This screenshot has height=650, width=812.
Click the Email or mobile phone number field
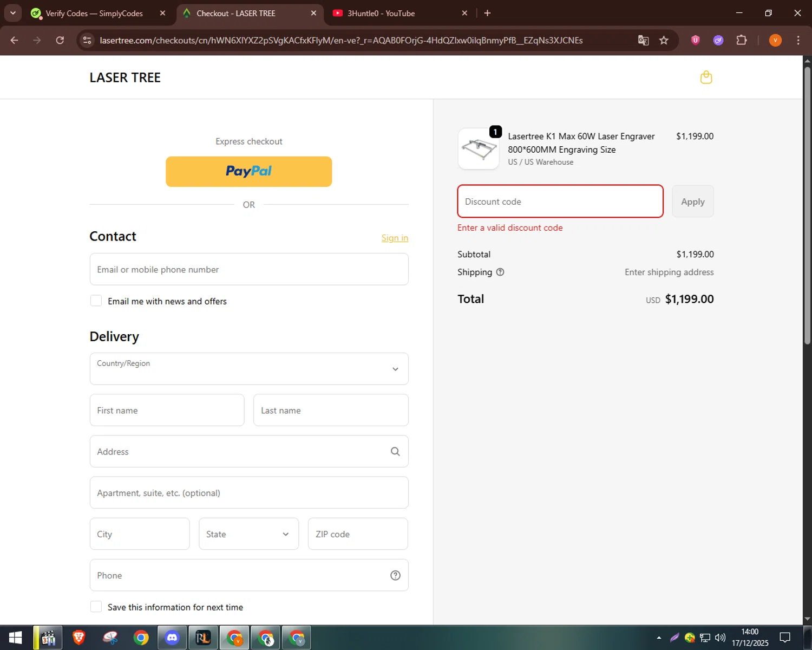(x=249, y=269)
